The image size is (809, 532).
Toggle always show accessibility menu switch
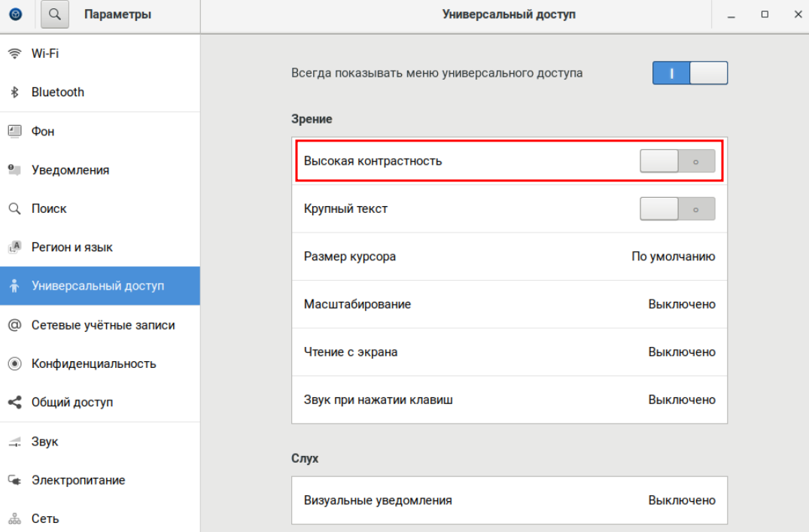pos(689,73)
